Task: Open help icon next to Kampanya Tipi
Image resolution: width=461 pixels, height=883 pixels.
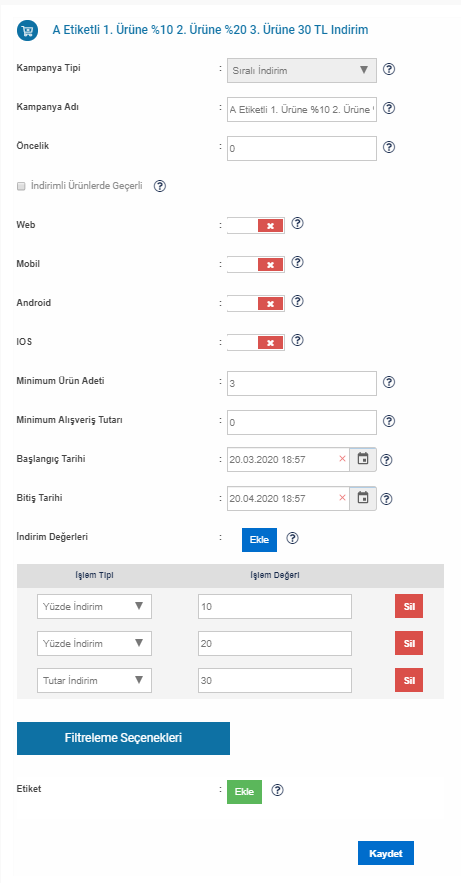Action: tap(389, 70)
